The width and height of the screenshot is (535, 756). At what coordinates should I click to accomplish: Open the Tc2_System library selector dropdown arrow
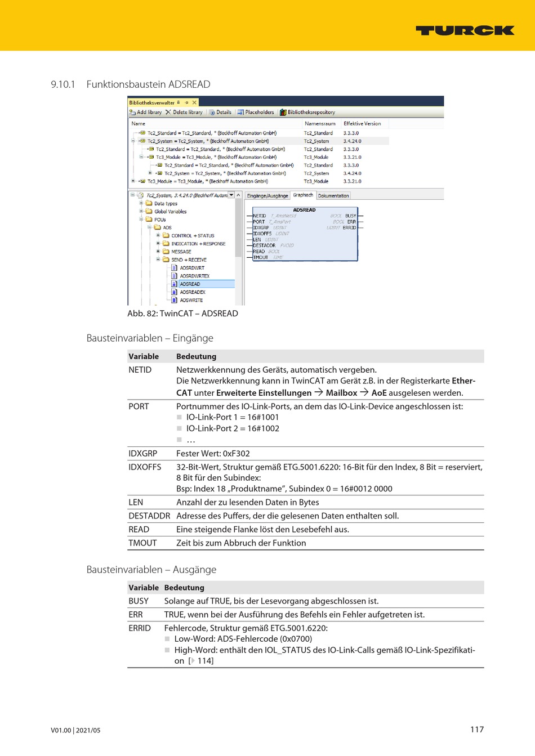coord(231,195)
